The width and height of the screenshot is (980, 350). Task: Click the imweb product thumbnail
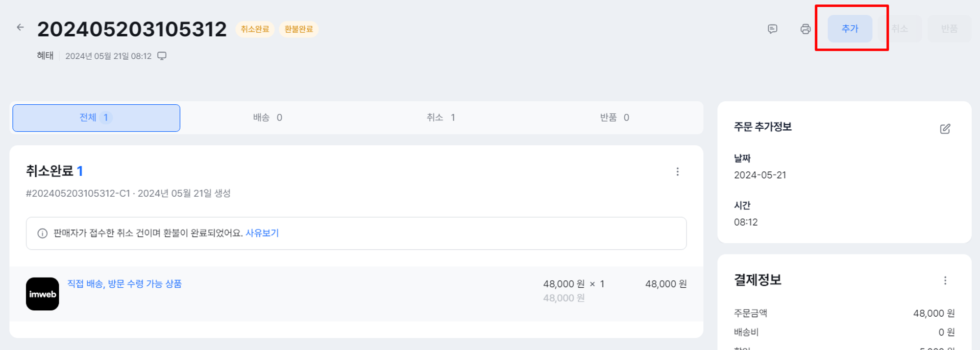click(x=43, y=294)
